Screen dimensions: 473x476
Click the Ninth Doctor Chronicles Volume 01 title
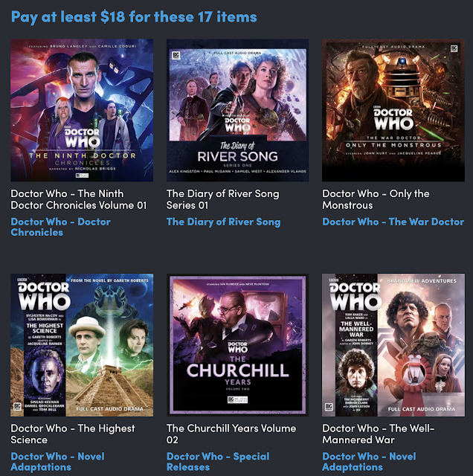tap(79, 199)
